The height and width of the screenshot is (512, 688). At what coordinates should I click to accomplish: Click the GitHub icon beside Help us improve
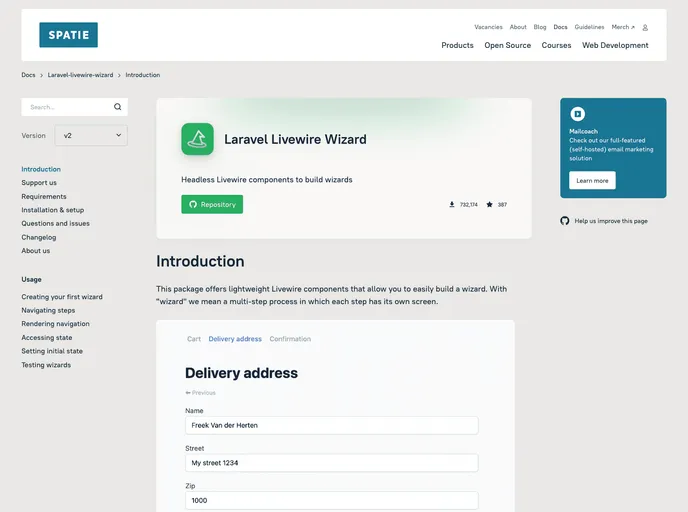[x=565, y=221]
